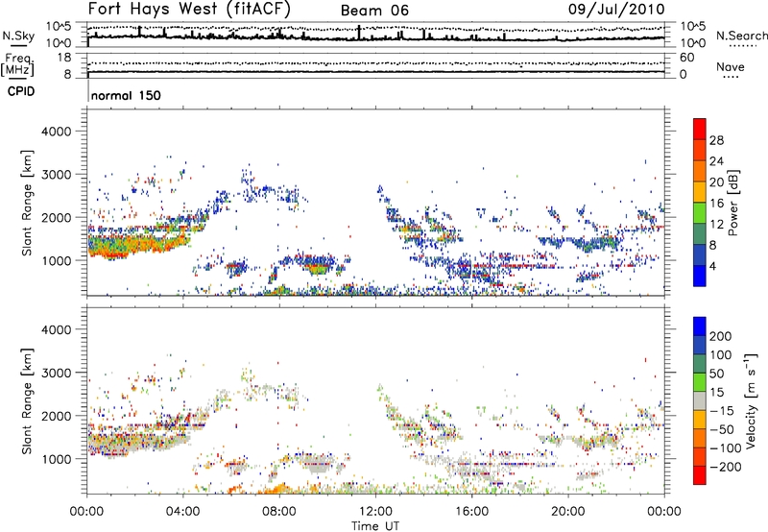
Task: Click the red bottom of the Velocity color bar
Action: coord(700,475)
